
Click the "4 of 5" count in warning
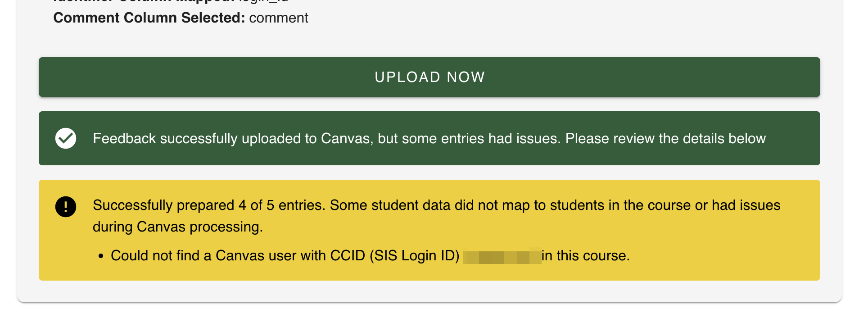tap(256, 205)
